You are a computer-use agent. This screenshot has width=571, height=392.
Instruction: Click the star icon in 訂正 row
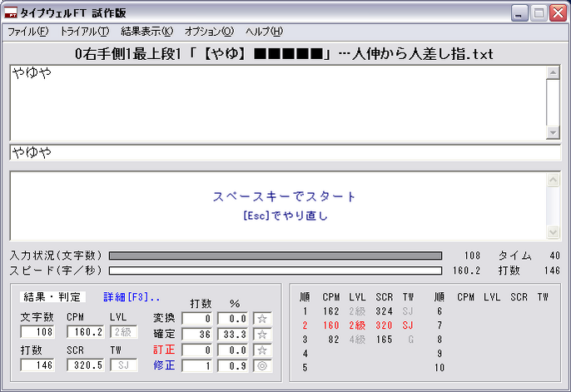coord(262,350)
